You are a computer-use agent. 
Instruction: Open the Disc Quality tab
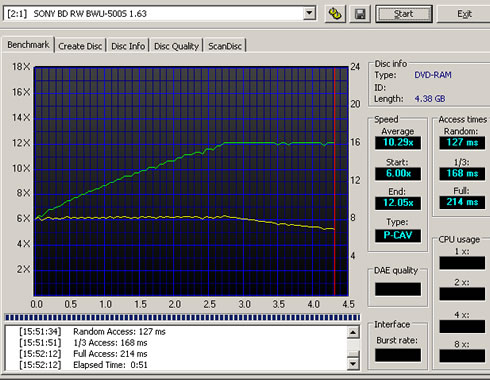tap(176, 46)
